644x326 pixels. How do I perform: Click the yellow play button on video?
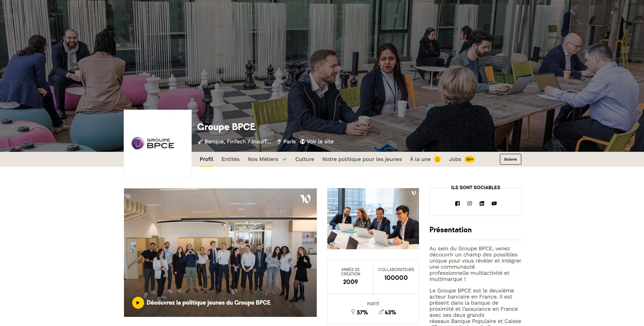pos(138,303)
